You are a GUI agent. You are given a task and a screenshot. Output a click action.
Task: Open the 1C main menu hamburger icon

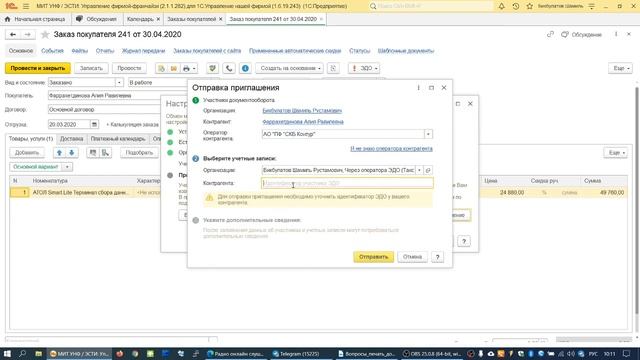(x=26, y=6)
